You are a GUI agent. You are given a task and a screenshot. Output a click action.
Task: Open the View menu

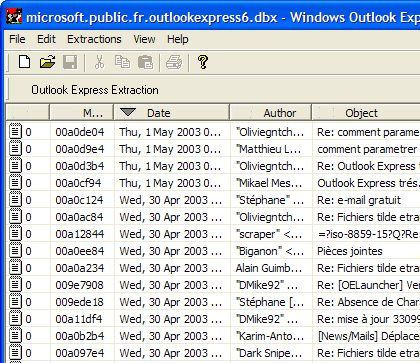(144, 39)
